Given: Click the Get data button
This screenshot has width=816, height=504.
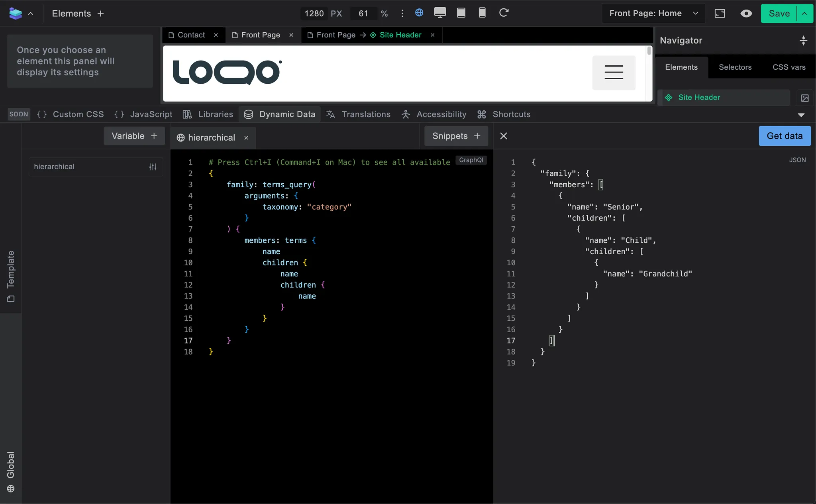Looking at the screenshot, I should pyautogui.click(x=784, y=136).
